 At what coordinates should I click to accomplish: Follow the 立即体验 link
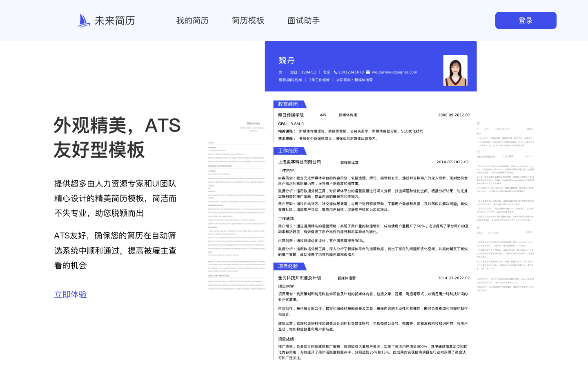click(71, 294)
